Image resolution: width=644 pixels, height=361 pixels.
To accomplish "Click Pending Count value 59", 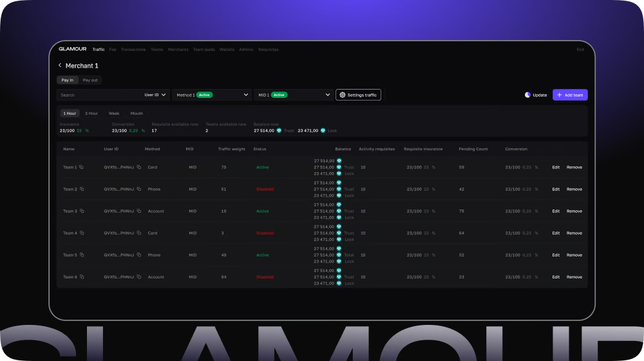I will click(x=462, y=168).
